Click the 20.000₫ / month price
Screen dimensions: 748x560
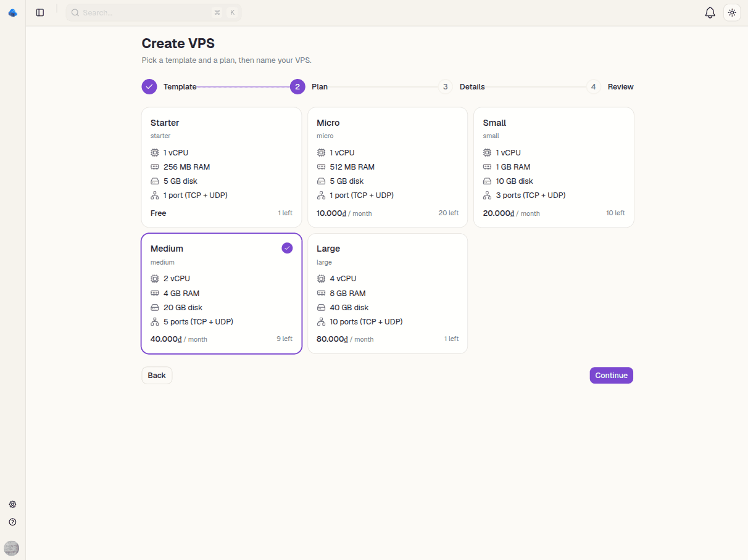pos(511,213)
